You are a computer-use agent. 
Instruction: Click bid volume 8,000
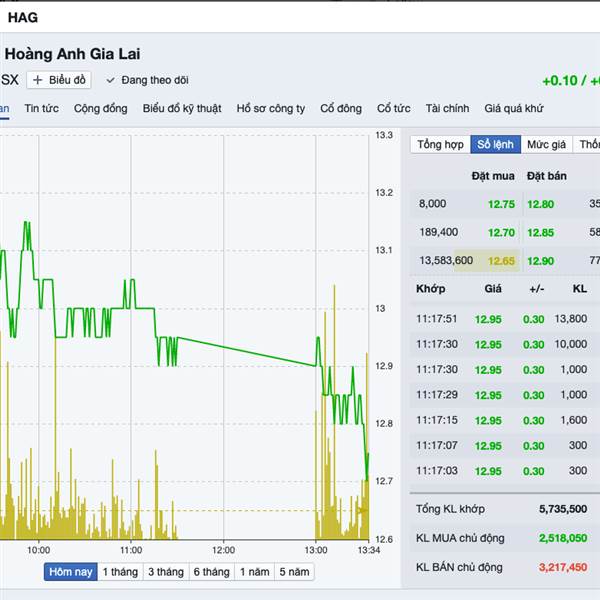(x=432, y=204)
